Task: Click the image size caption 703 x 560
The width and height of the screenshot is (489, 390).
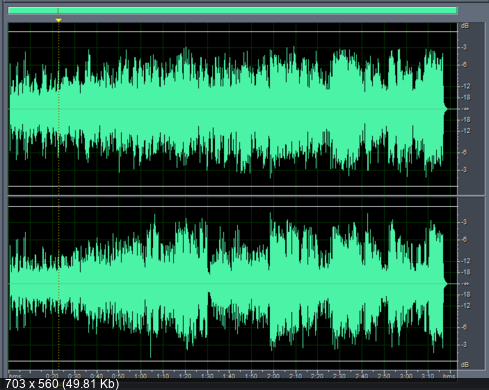Action: point(33,383)
